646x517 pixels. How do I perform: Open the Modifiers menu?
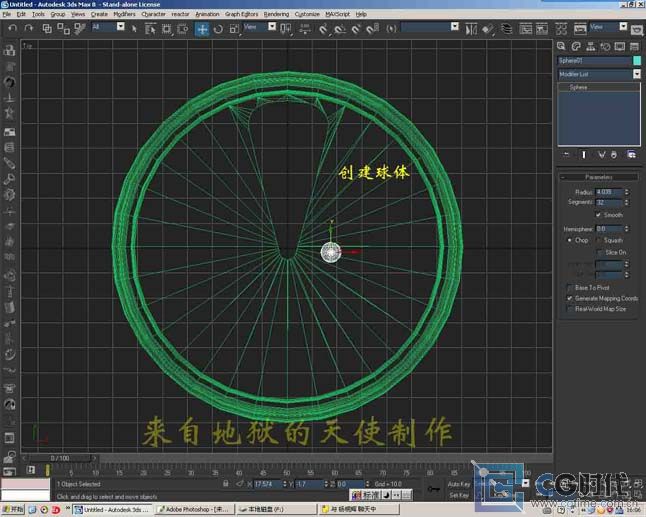[x=124, y=14]
